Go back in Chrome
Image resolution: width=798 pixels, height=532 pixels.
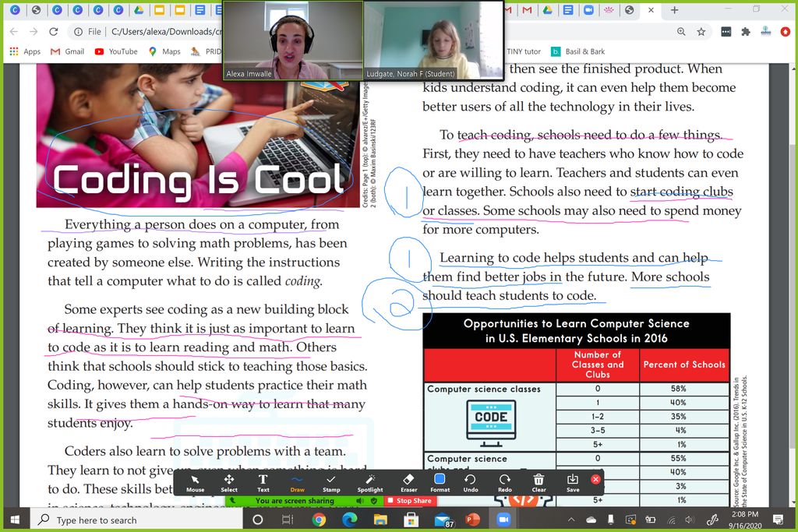click(14, 31)
